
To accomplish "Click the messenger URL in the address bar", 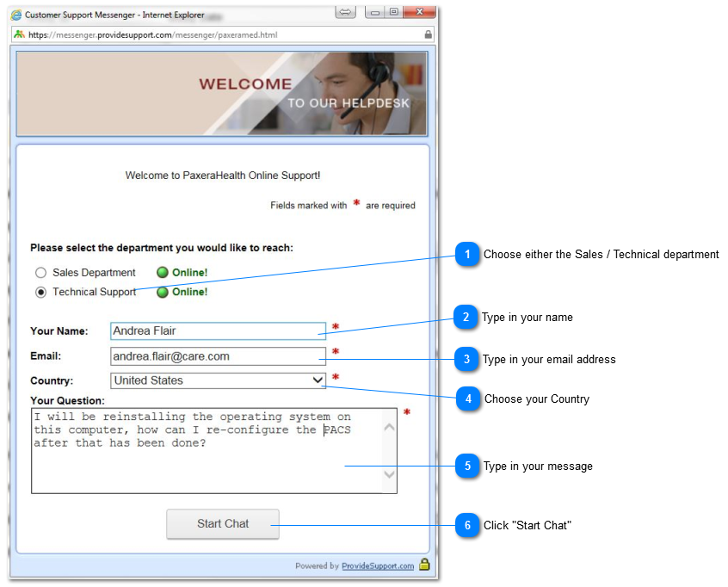I will 155,35.
